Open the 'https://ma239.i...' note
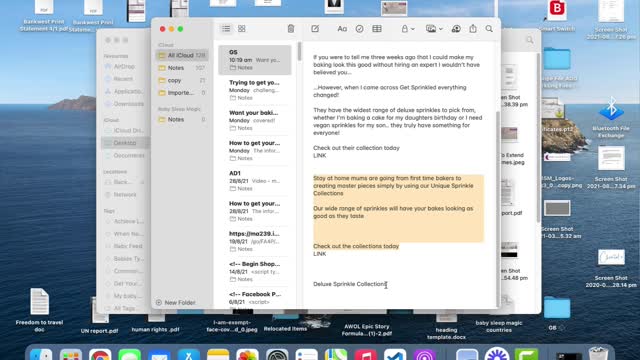The image size is (640, 360). [x=255, y=241]
